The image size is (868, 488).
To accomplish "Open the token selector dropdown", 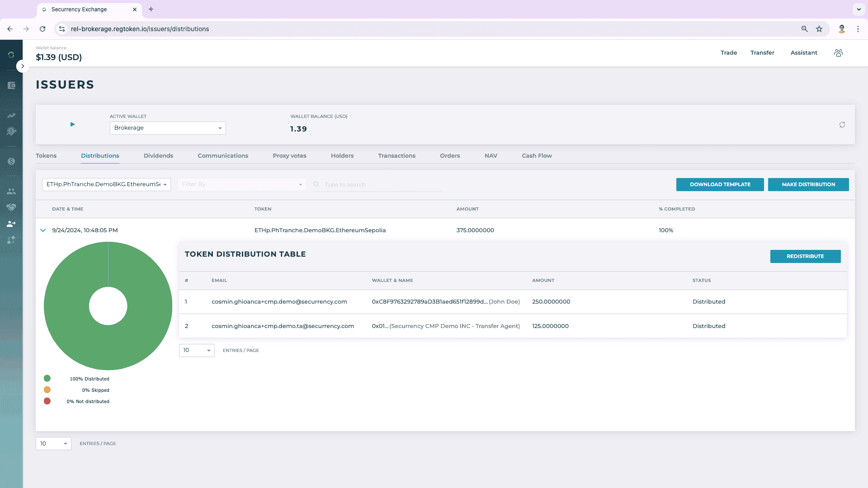I will [106, 184].
